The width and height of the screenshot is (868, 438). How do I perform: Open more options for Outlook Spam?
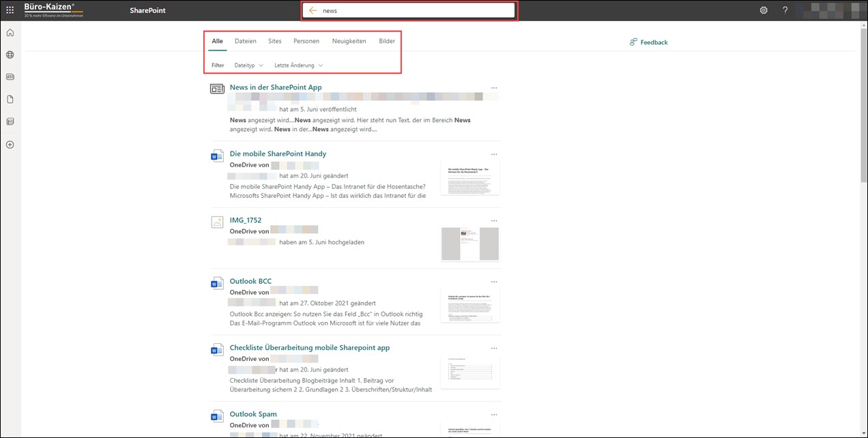[x=494, y=414]
